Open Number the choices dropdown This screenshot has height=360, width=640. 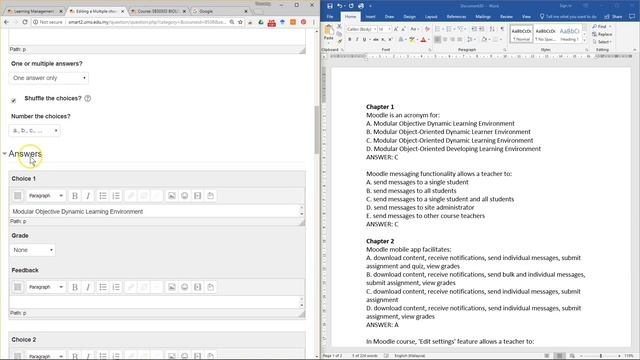click(x=34, y=131)
